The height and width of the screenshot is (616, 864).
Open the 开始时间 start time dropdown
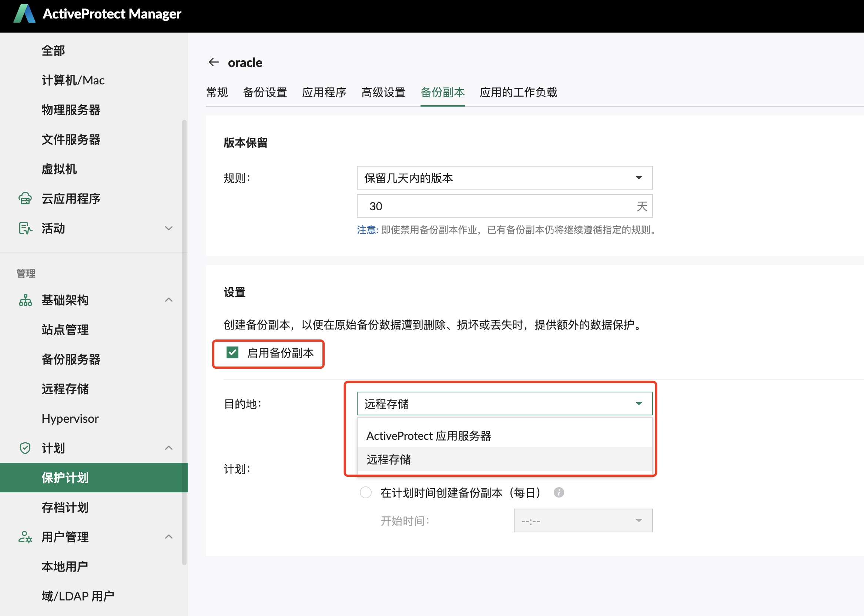tap(583, 520)
